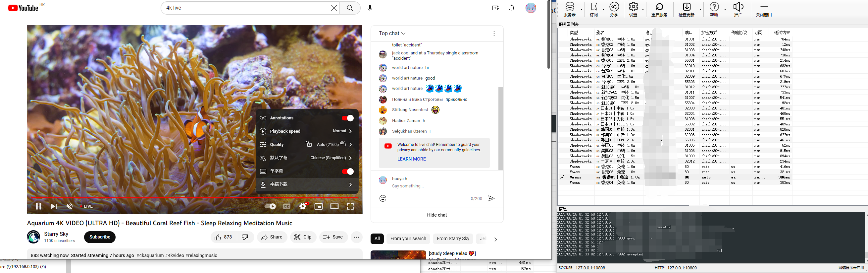868x273 pixels.
Task: Open 服务器 toolbar icon in proxy client
Action: (x=570, y=9)
